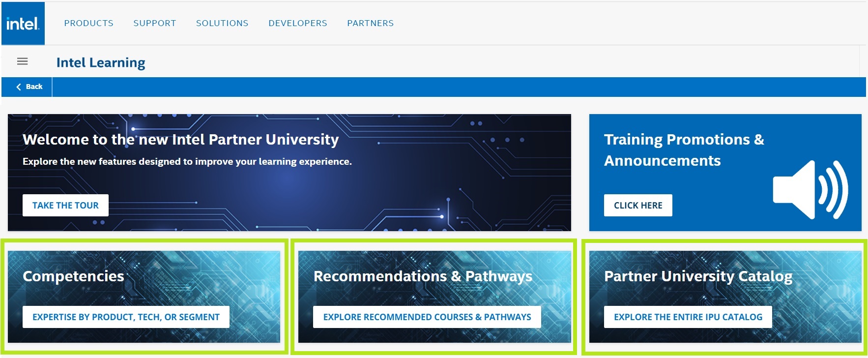Open the Solutions menu

222,23
